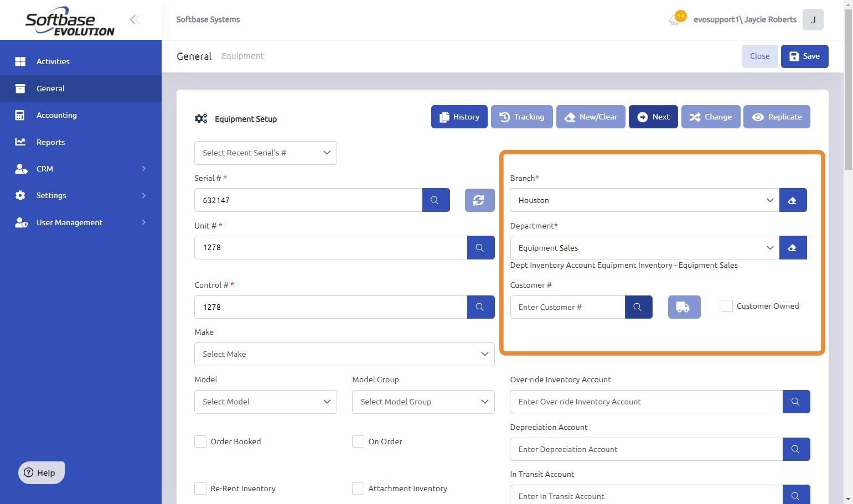Go to Next equipment record
Screen dimensions: 853x504
coord(653,117)
